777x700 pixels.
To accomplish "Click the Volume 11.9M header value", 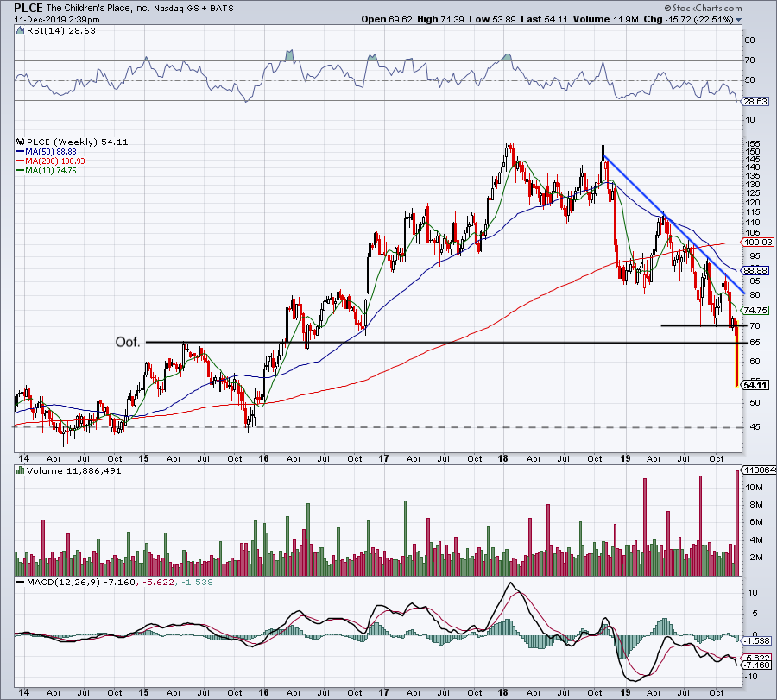I will [605, 19].
